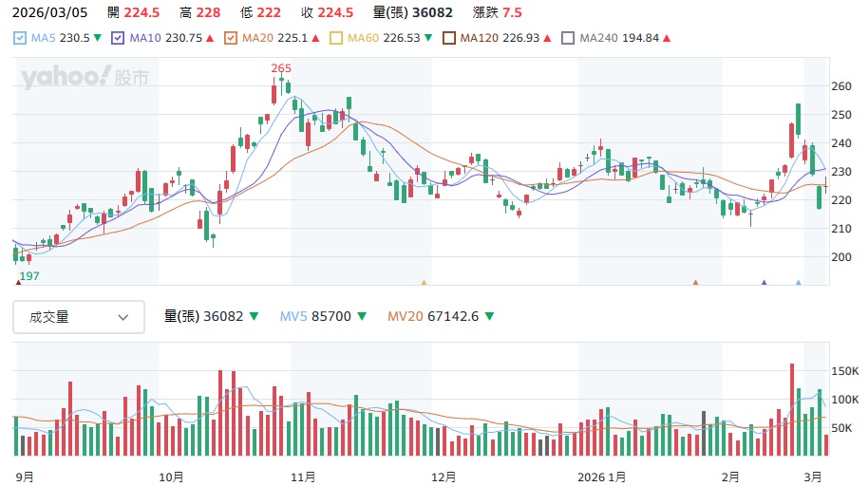This screenshot has height=486, width=868.
Task: Click the orange triangle marker on chart baseline
Action: coord(695,282)
